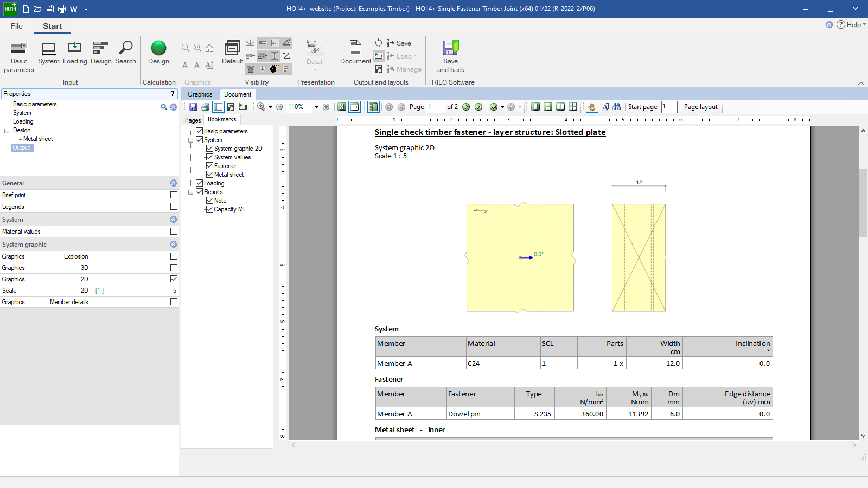Collapse the System bookmark node
The image size is (868, 488).
[x=191, y=140]
